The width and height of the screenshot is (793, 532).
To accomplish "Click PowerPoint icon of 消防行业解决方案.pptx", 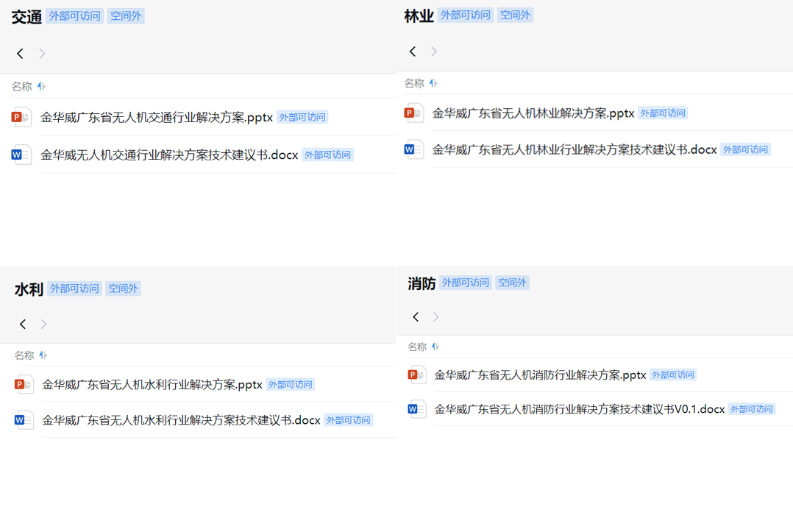I will pyautogui.click(x=417, y=375).
